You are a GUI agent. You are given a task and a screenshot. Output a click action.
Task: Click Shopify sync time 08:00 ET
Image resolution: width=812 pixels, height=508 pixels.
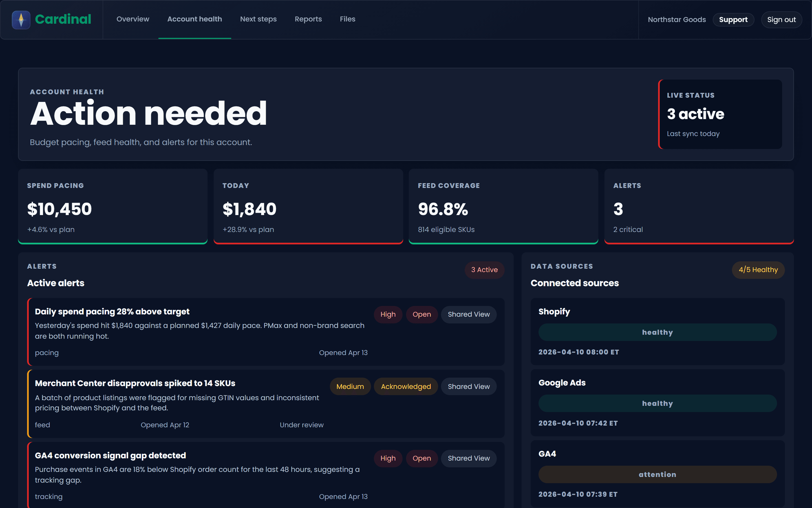(x=579, y=352)
